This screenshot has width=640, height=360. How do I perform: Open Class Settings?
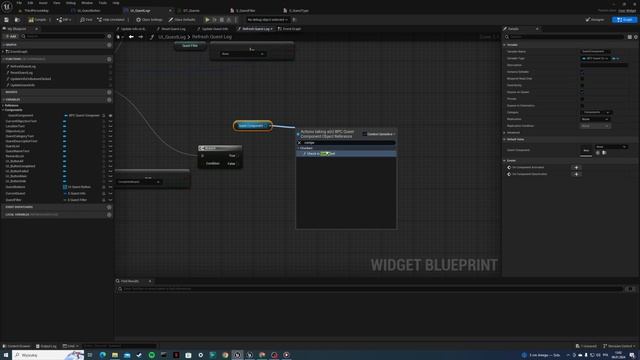click(149, 20)
